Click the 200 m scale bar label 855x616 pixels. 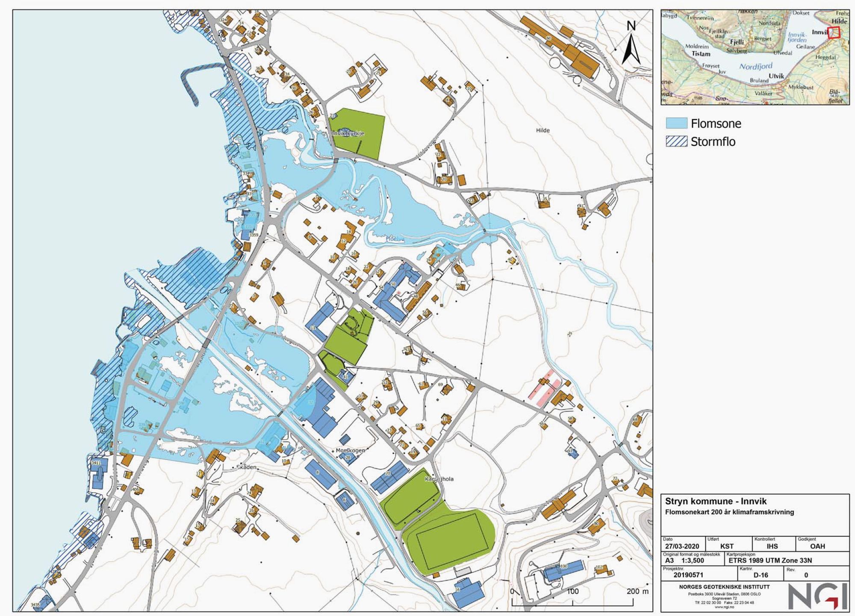pos(637,591)
